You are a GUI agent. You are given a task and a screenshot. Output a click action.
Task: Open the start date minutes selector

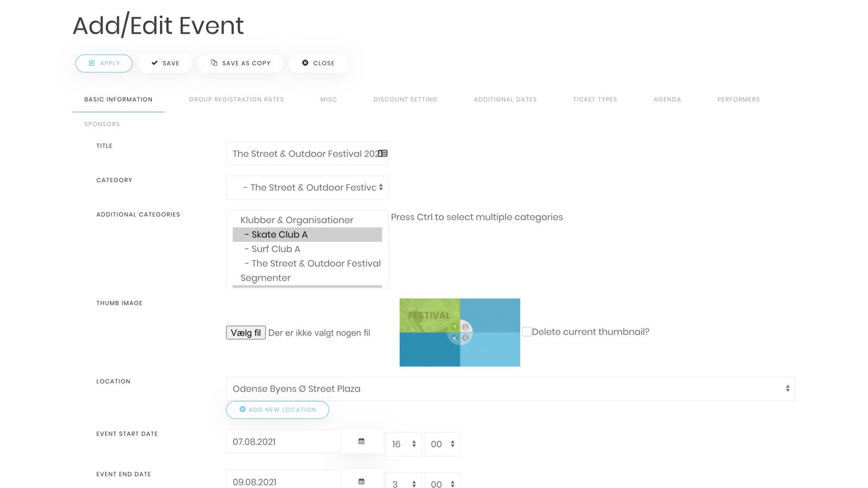442,444
